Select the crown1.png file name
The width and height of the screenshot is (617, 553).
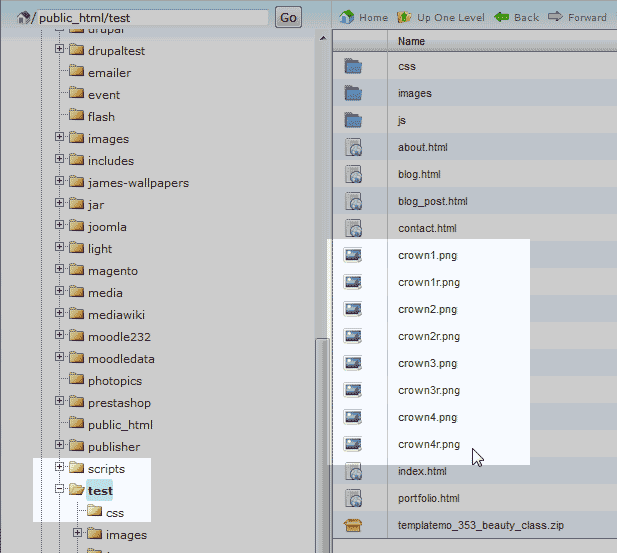[427, 255]
